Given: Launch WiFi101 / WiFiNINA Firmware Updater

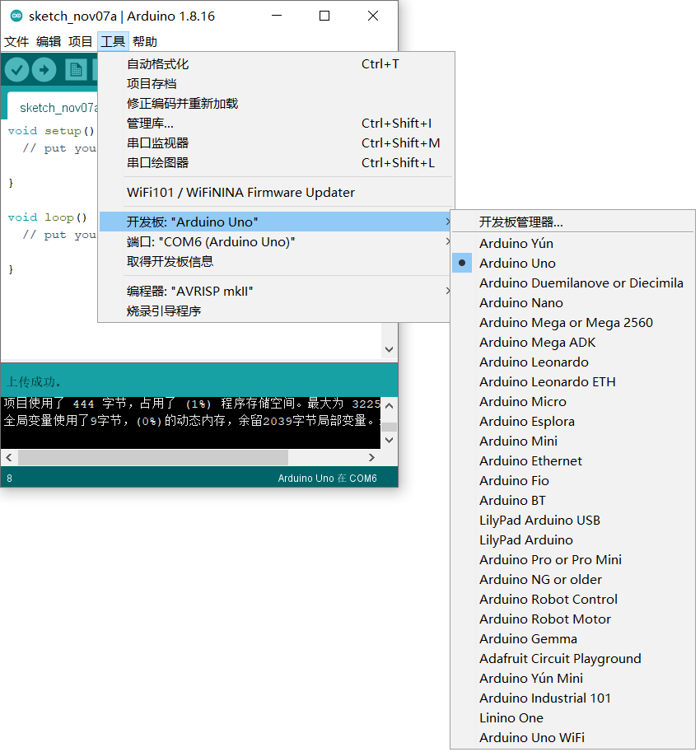Looking at the screenshot, I should tap(275, 192).
